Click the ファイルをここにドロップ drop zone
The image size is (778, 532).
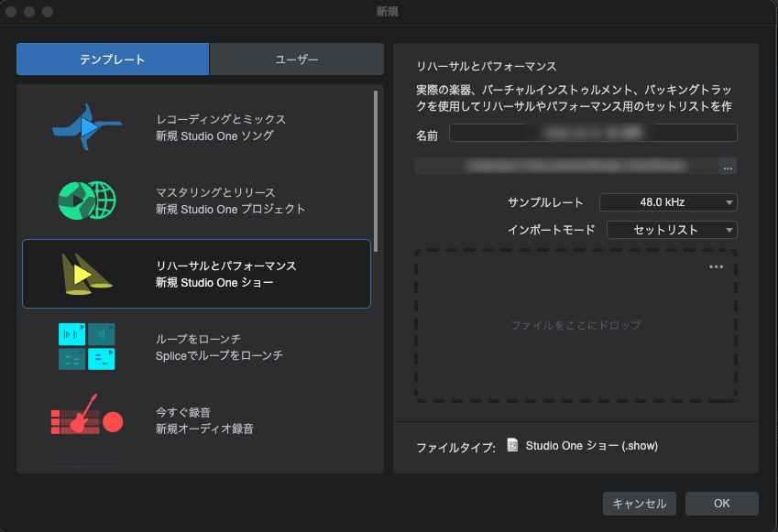pyautogui.click(x=575, y=325)
